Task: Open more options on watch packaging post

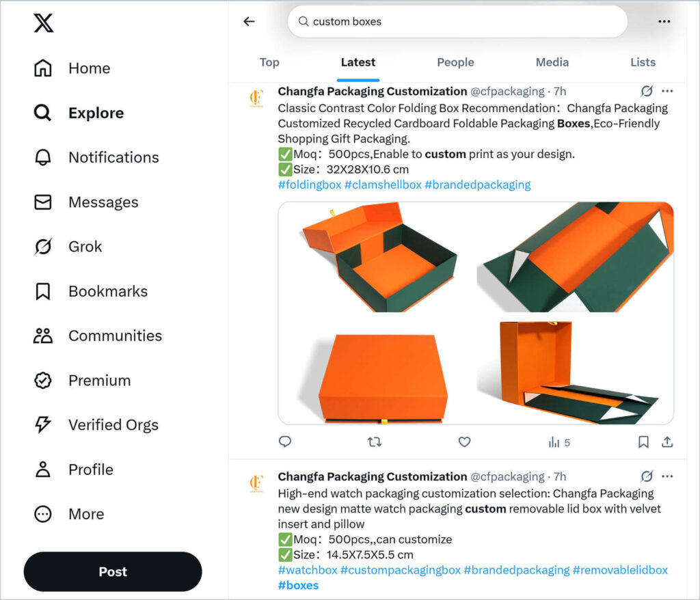Action: click(668, 476)
